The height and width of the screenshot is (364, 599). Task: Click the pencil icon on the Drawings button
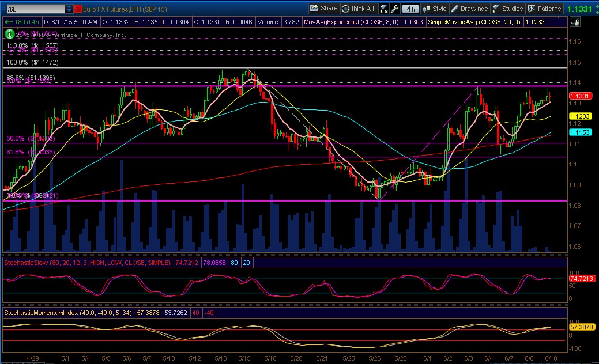click(x=455, y=9)
